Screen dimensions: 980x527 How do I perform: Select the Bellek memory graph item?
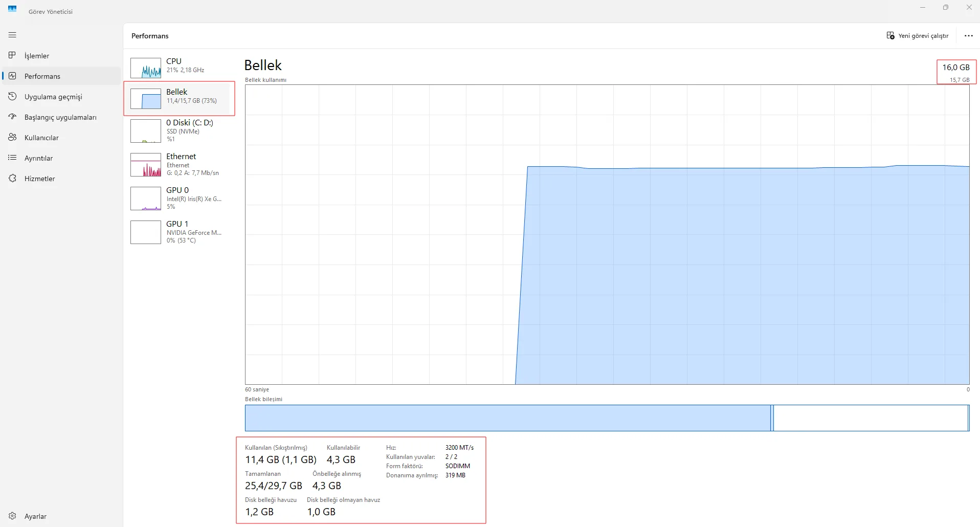tap(179, 98)
